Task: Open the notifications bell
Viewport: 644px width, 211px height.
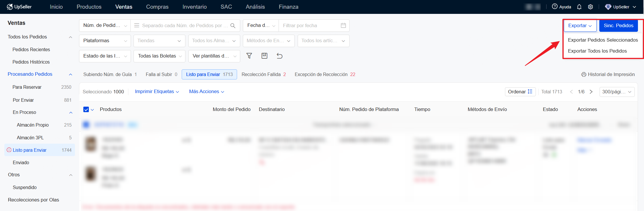Action: point(579,7)
